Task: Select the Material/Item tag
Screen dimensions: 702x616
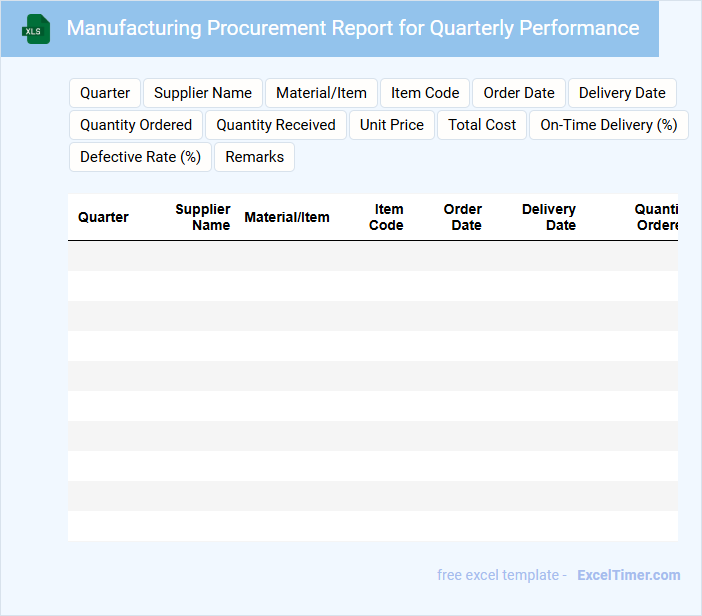Action: (321, 93)
